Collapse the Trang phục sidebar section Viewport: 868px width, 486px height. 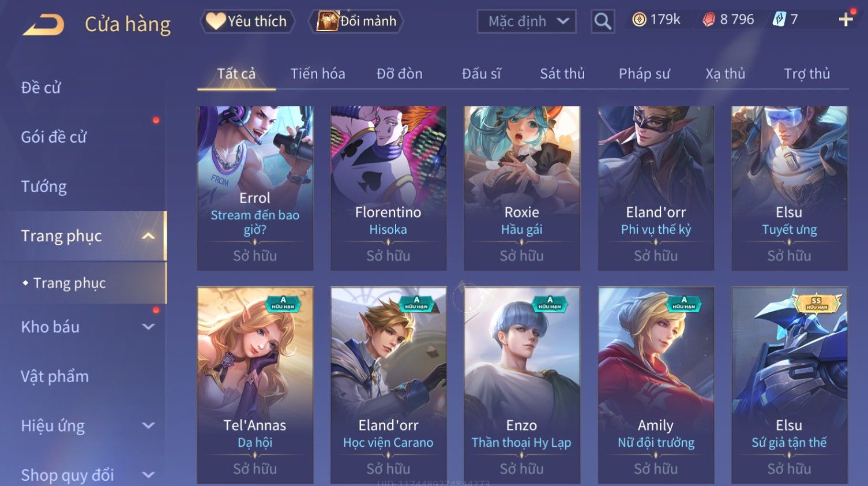tap(148, 236)
